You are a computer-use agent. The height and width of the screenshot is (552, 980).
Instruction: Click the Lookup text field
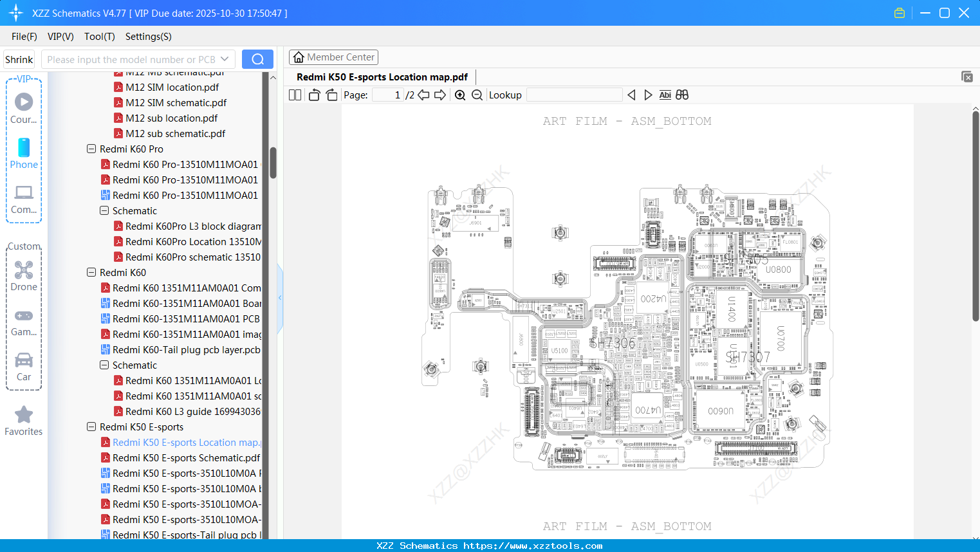(x=575, y=95)
